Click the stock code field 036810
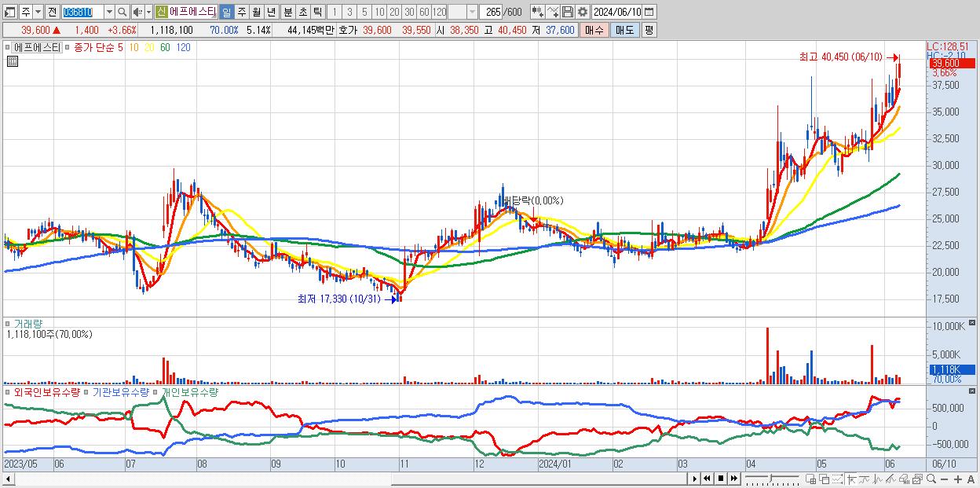This screenshot has width=980, height=488. click(82, 12)
